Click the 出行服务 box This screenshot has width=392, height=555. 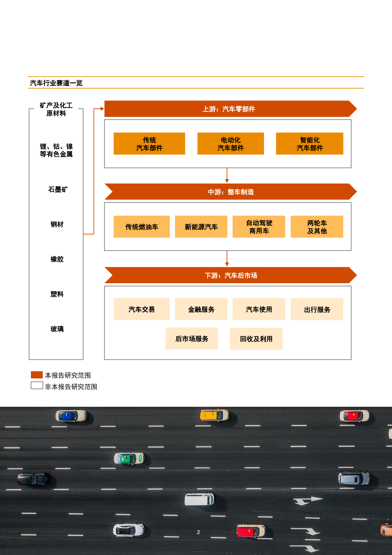click(x=317, y=309)
